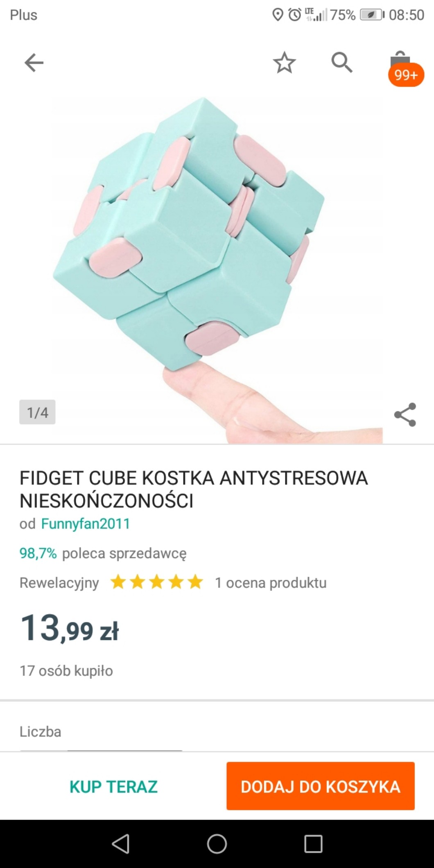Tap Android back navigation button

tap(120, 844)
